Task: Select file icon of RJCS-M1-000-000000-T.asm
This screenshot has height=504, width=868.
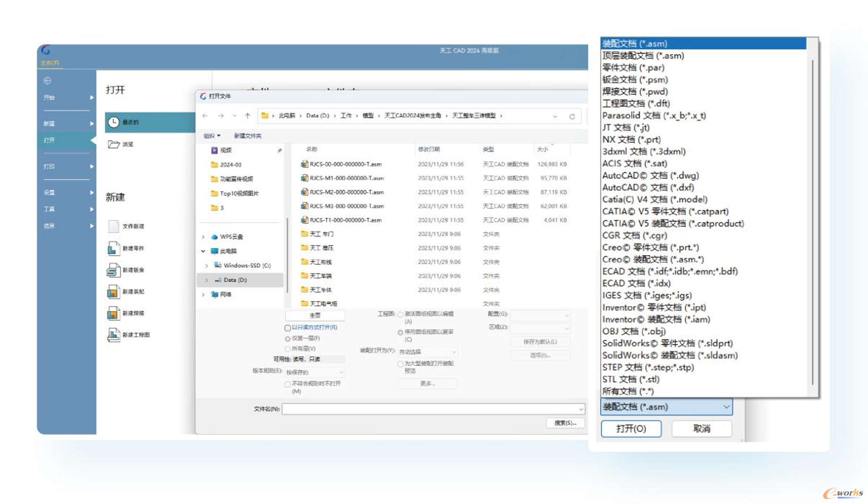Action: pos(304,178)
